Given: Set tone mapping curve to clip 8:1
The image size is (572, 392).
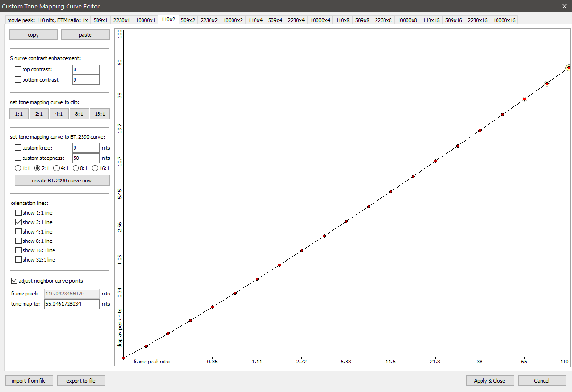Looking at the screenshot, I should pyautogui.click(x=79, y=114).
